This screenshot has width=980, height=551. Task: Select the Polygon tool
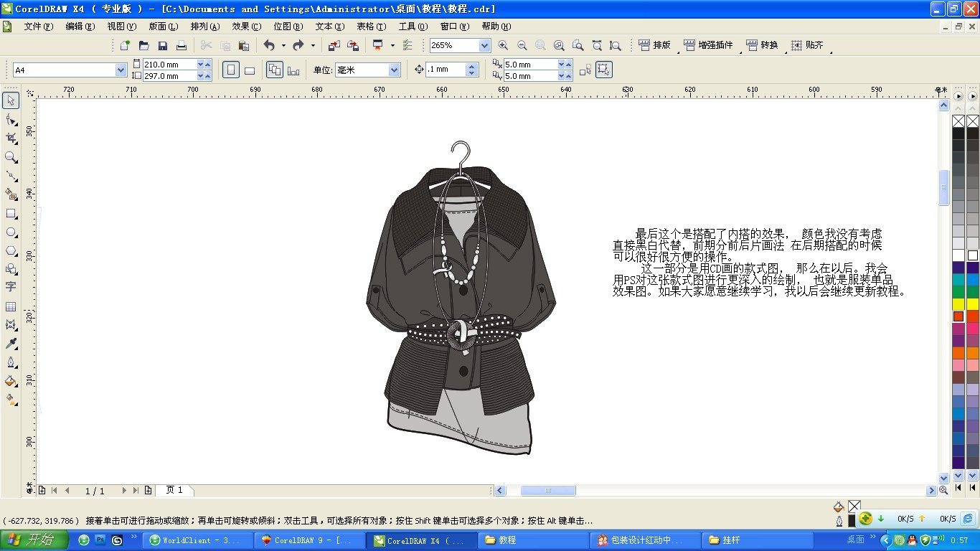point(11,251)
